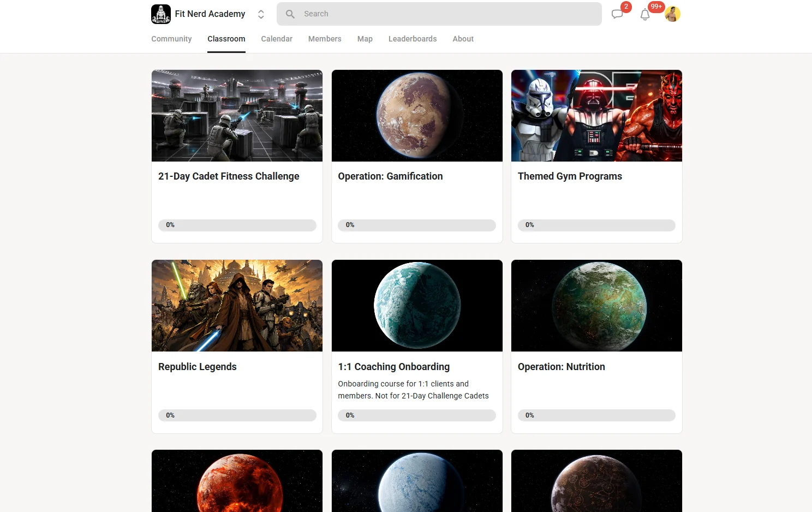Click the Operation: Gamification progress bar
Screen dimensions: 812x512
417,225
